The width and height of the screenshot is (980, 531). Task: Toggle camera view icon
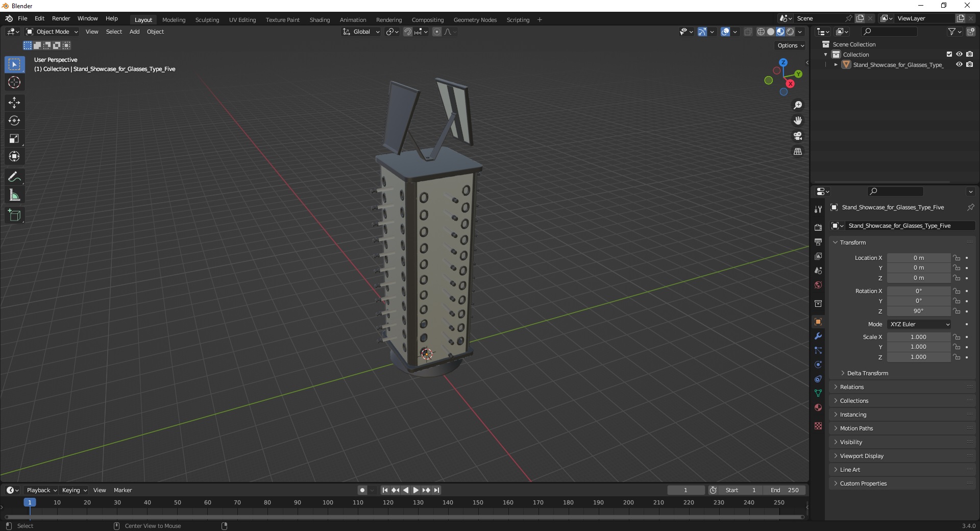tap(798, 136)
